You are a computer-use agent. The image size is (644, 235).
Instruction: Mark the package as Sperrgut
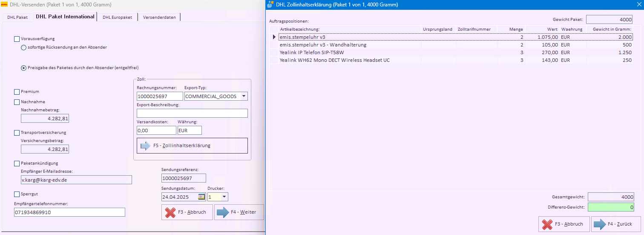pyautogui.click(x=17, y=194)
